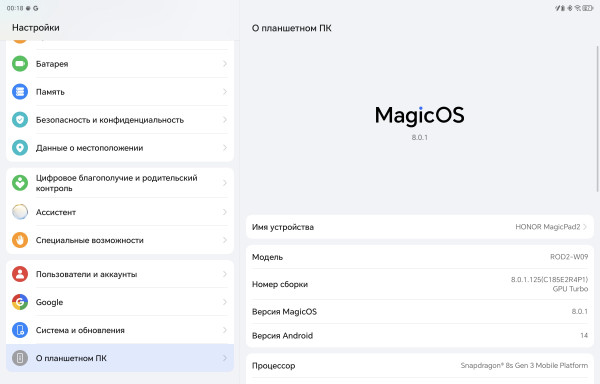Tap the location pin icon
Viewport: 600px width, 384px height.
pos(20,148)
